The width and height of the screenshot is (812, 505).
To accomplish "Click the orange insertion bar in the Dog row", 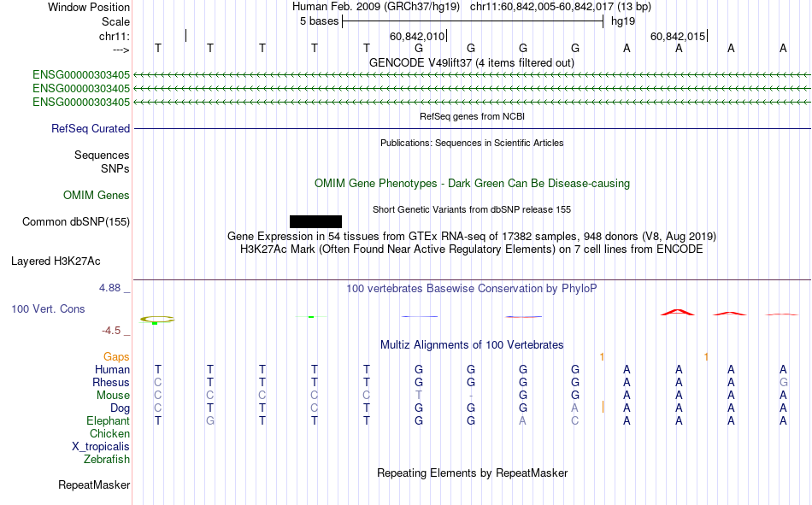I will 603,407.
